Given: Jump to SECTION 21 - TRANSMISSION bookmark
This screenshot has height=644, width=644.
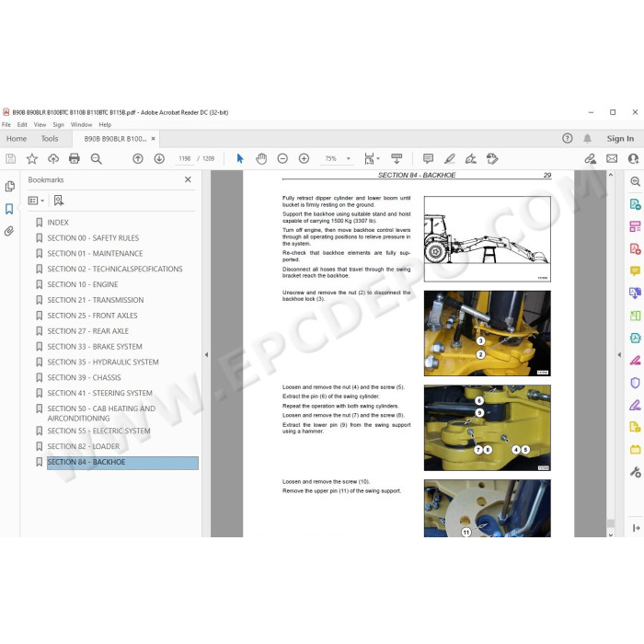Looking at the screenshot, I should pyautogui.click(x=96, y=300).
